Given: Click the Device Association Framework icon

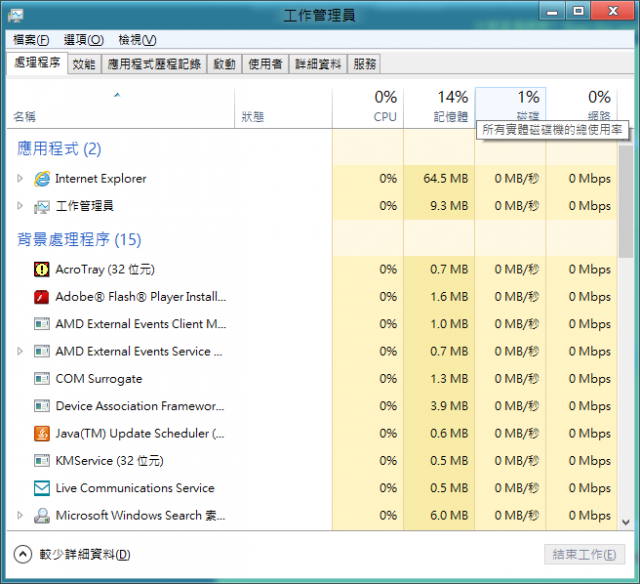Looking at the screenshot, I should pyautogui.click(x=42, y=406).
